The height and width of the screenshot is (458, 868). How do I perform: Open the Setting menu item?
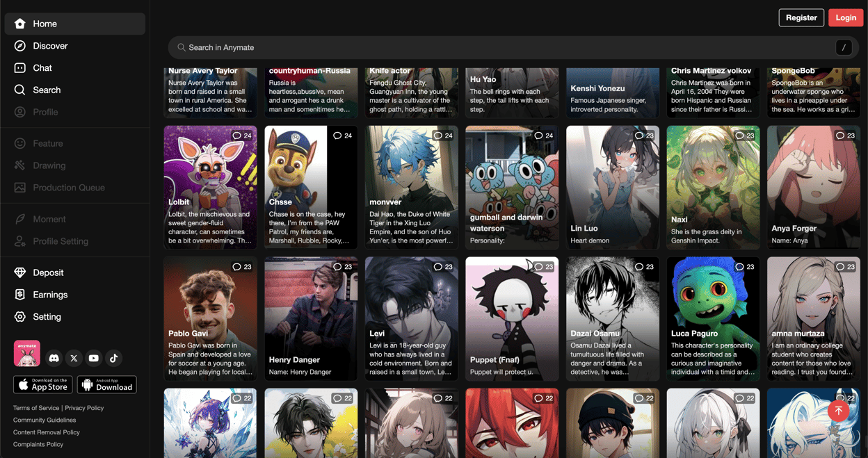click(x=47, y=317)
